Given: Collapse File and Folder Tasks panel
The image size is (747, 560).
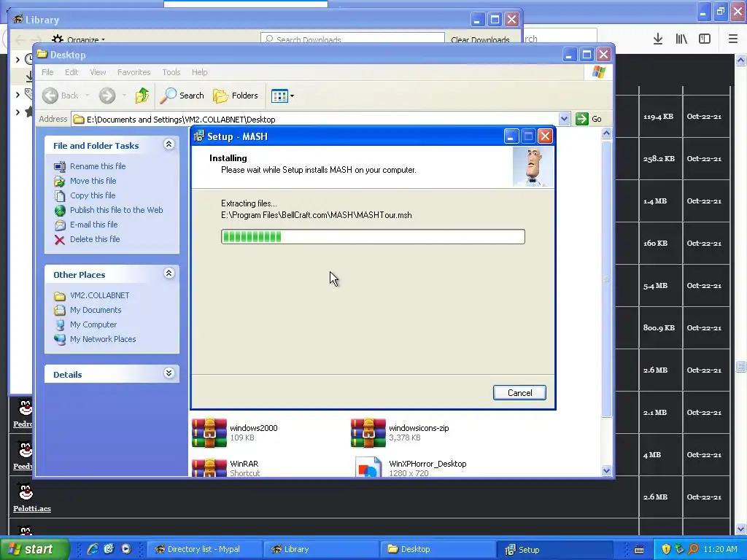Looking at the screenshot, I should [x=169, y=144].
